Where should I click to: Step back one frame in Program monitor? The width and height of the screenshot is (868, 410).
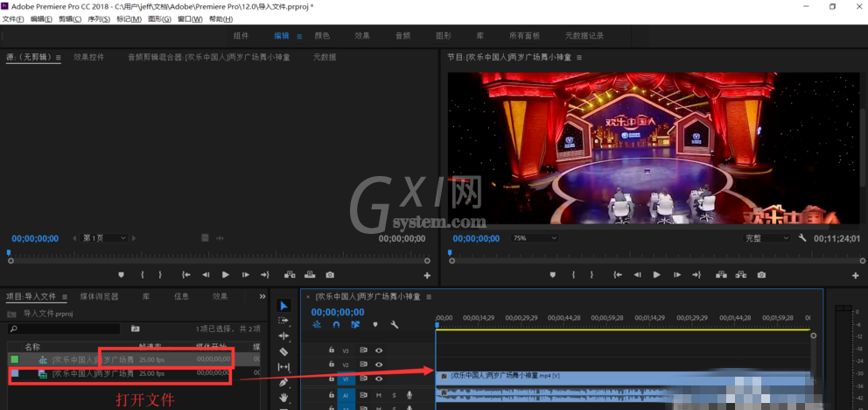(637, 275)
